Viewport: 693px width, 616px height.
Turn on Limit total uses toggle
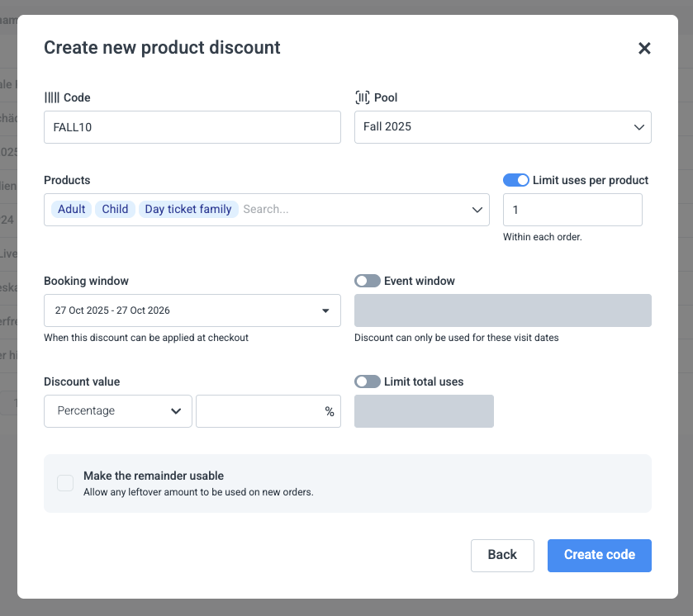point(368,381)
